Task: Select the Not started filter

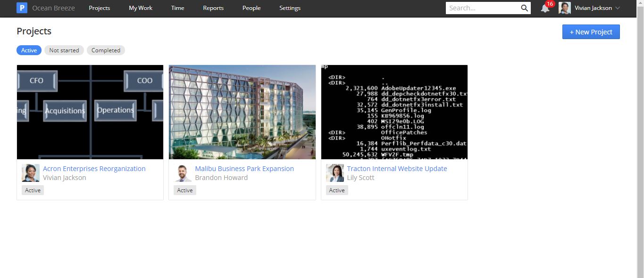Action: pos(64,50)
